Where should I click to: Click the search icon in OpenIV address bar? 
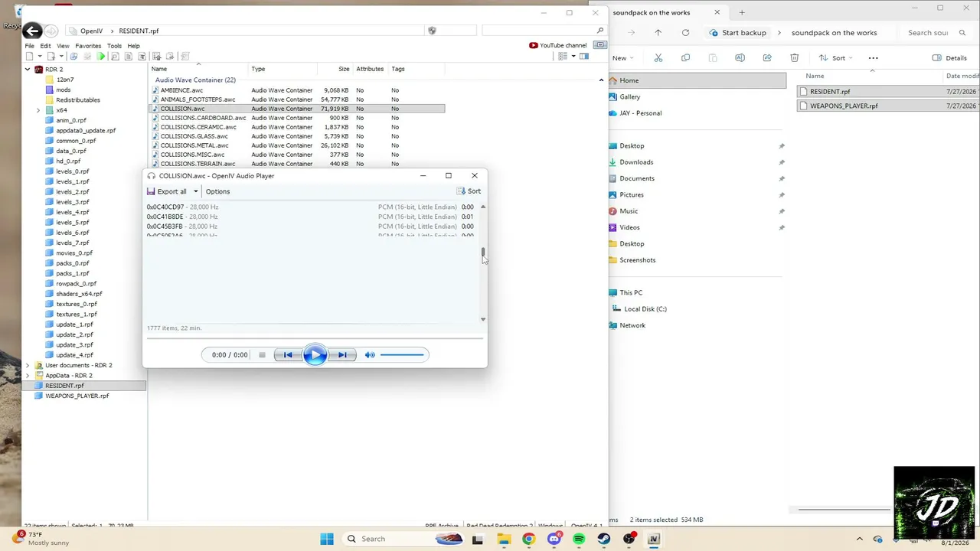point(599,31)
